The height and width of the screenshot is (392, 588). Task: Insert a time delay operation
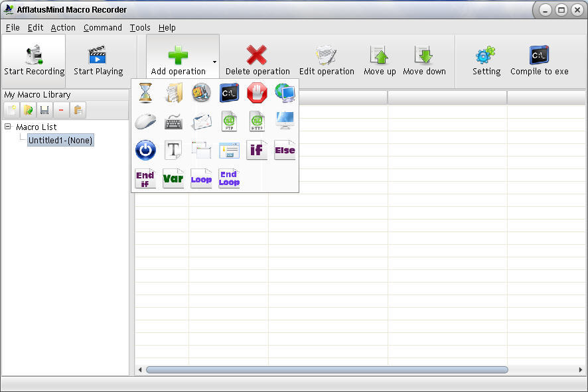coord(145,93)
